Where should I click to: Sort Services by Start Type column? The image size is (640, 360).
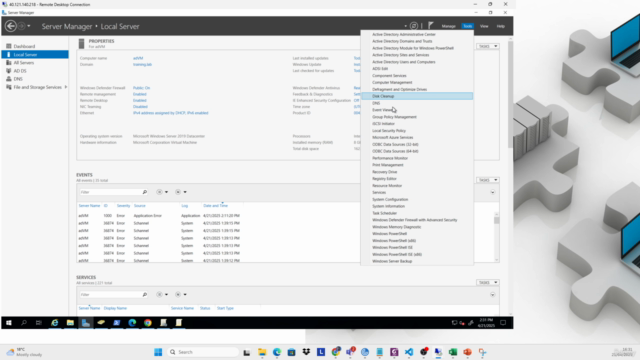pos(225,308)
